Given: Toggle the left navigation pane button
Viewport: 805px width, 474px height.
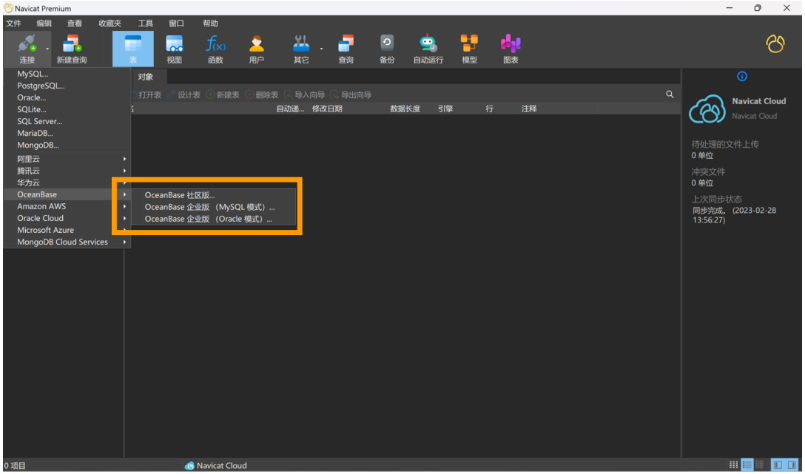Looking at the screenshot, I should click(x=778, y=465).
